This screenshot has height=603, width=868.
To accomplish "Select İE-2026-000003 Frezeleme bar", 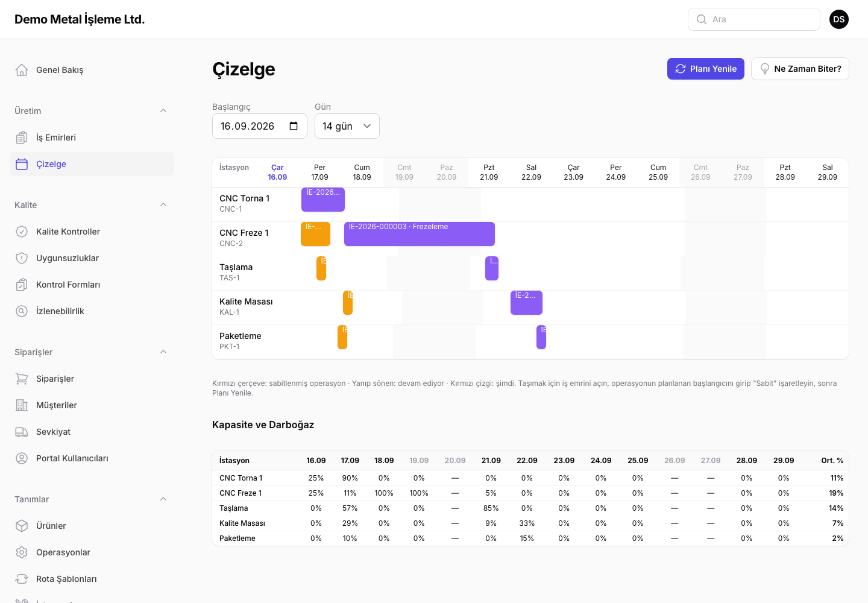I will (420, 234).
